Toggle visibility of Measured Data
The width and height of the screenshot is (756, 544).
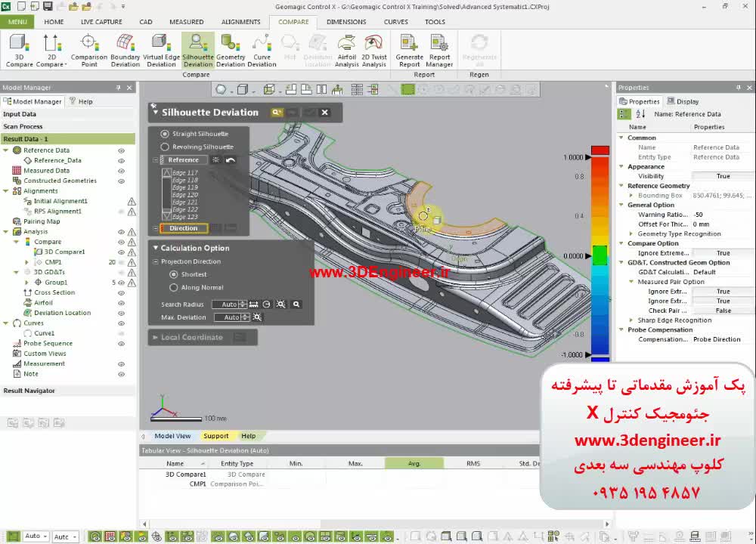121,171
